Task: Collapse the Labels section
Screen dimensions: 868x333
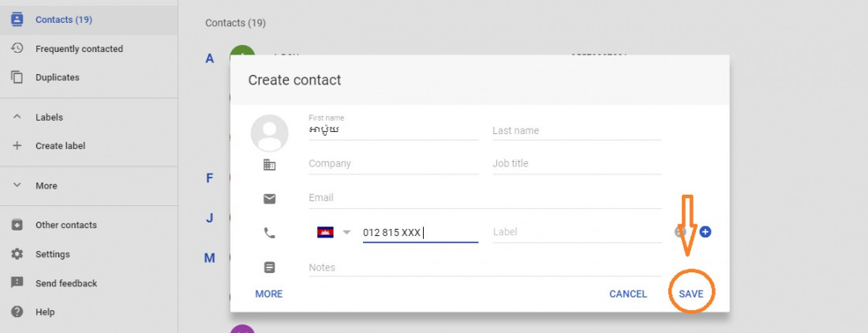Action: coord(17,117)
